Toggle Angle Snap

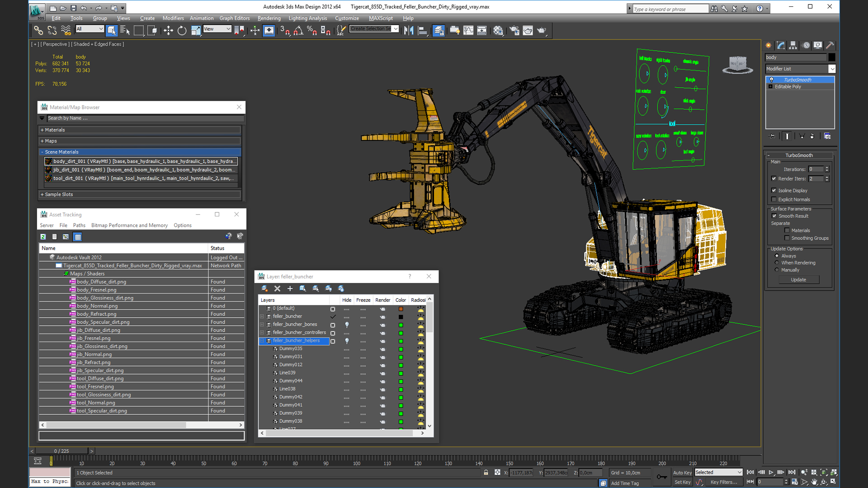(x=298, y=30)
